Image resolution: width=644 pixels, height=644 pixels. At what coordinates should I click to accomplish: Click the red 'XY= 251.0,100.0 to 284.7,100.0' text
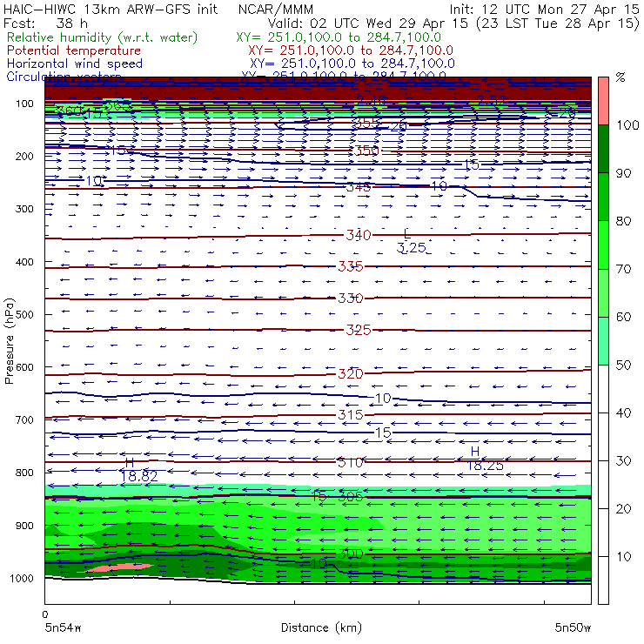pos(351,50)
